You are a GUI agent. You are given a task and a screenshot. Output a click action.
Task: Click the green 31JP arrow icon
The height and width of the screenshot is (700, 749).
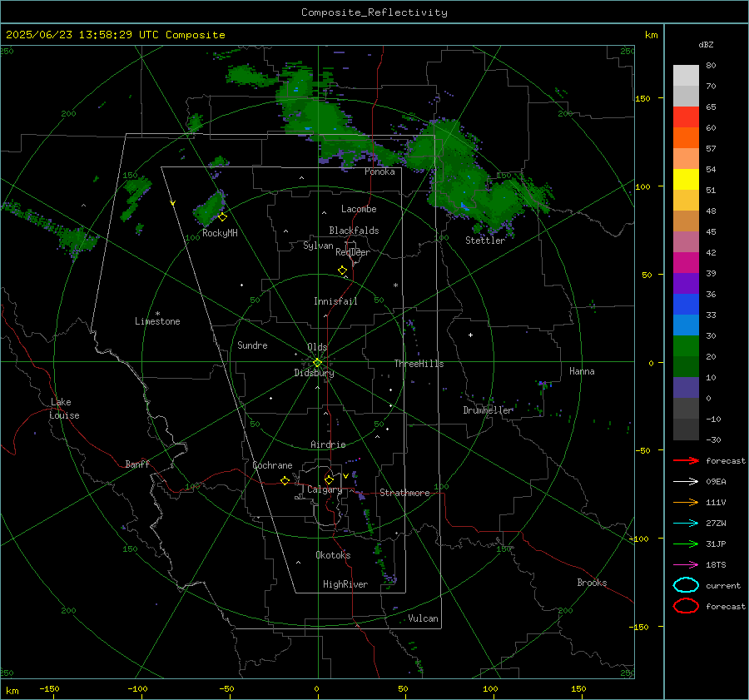pyautogui.click(x=686, y=544)
